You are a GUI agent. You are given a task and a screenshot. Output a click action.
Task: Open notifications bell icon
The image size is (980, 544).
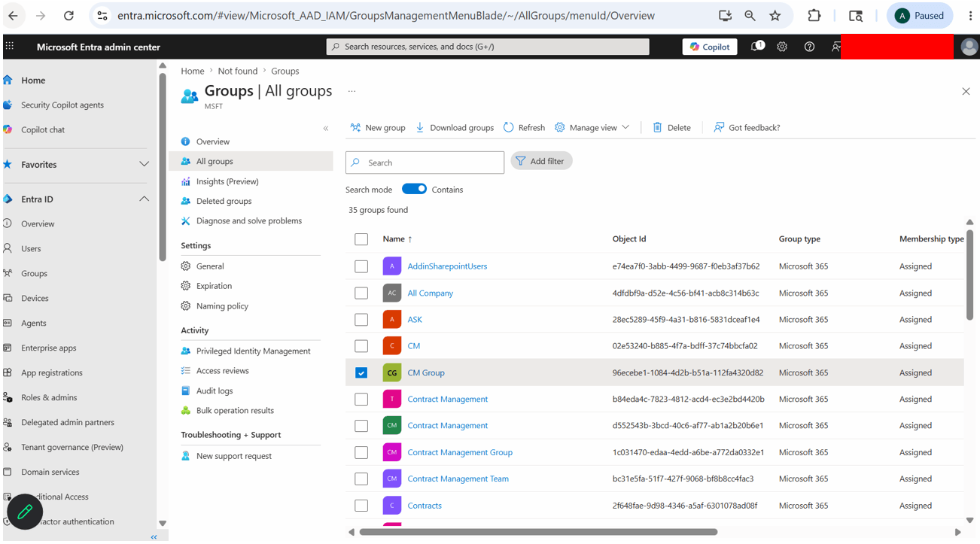click(x=756, y=47)
